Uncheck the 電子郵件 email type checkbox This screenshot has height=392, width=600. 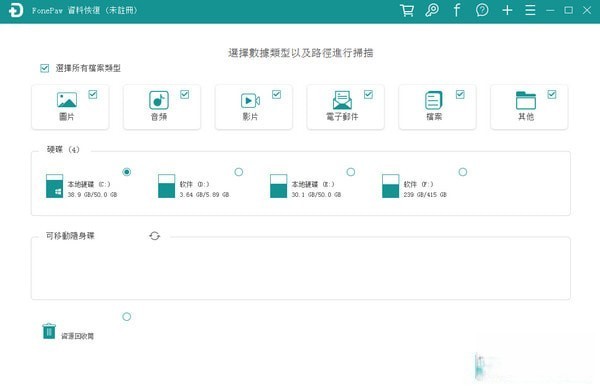[x=368, y=94]
